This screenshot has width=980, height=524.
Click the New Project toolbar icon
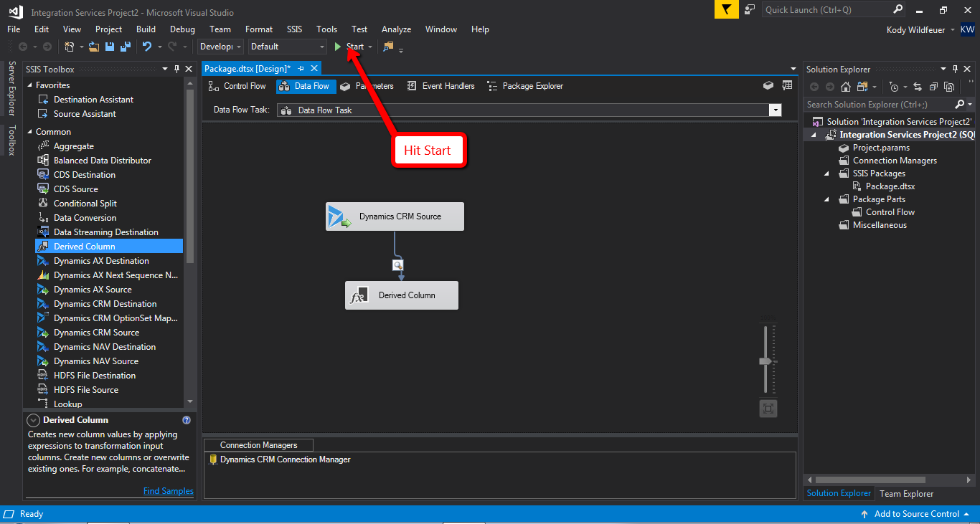[70, 47]
